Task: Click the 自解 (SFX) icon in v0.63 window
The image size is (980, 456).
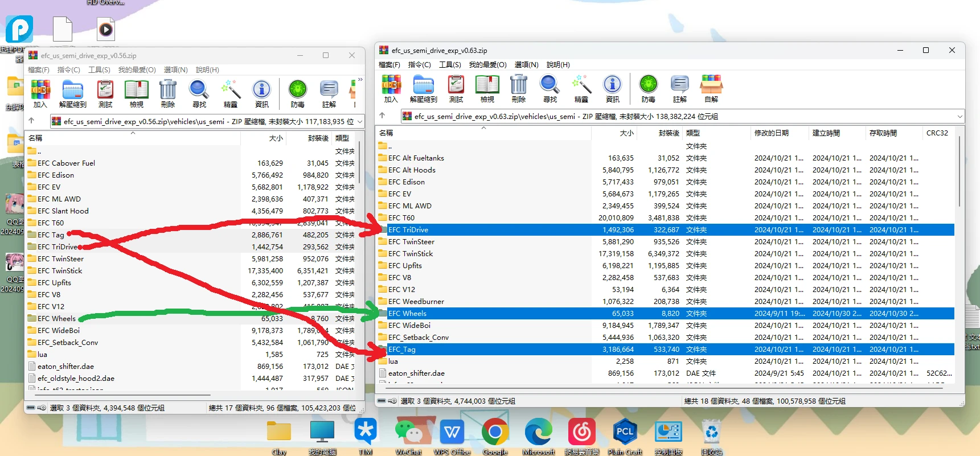Action: pos(711,88)
